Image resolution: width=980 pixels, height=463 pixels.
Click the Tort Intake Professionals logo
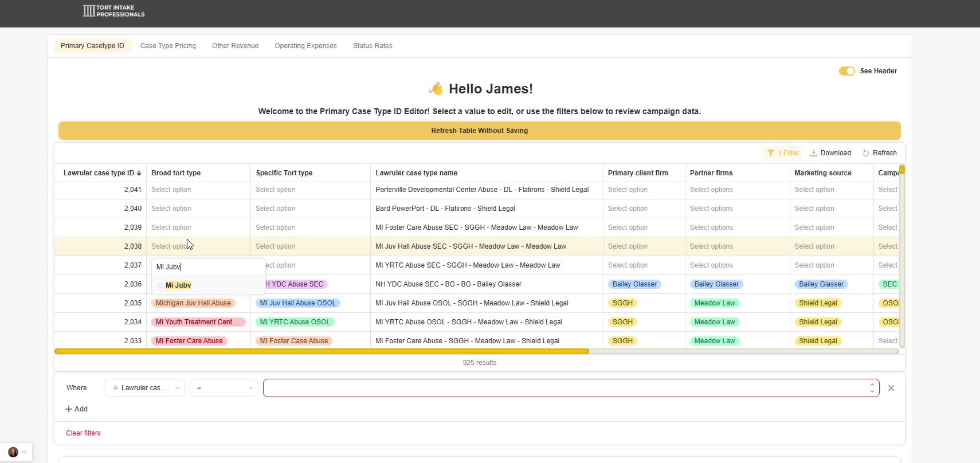click(x=113, y=11)
